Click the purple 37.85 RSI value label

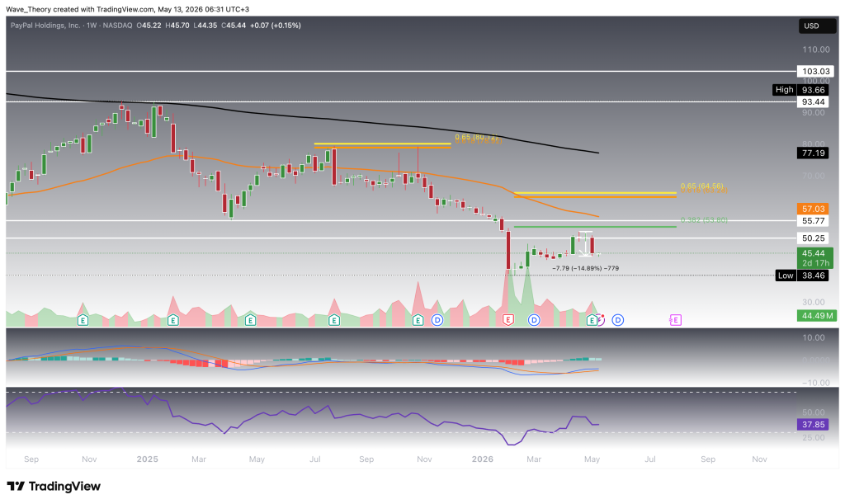coord(813,424)
